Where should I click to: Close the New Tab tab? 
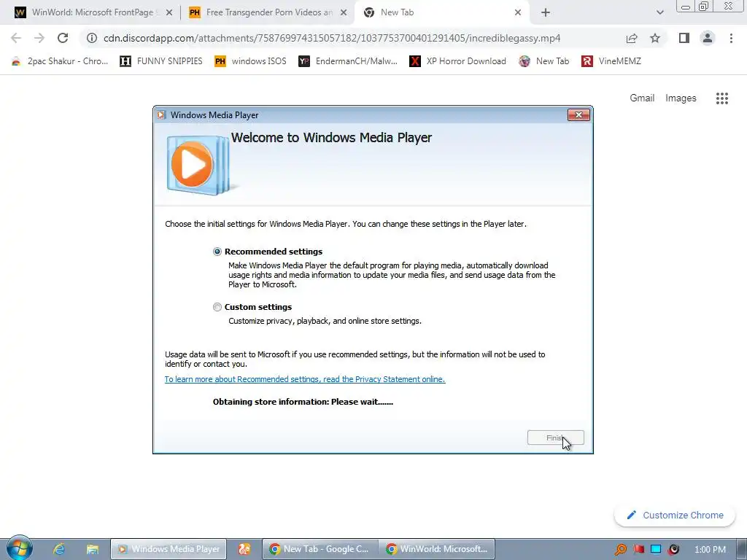coord(518,12)
